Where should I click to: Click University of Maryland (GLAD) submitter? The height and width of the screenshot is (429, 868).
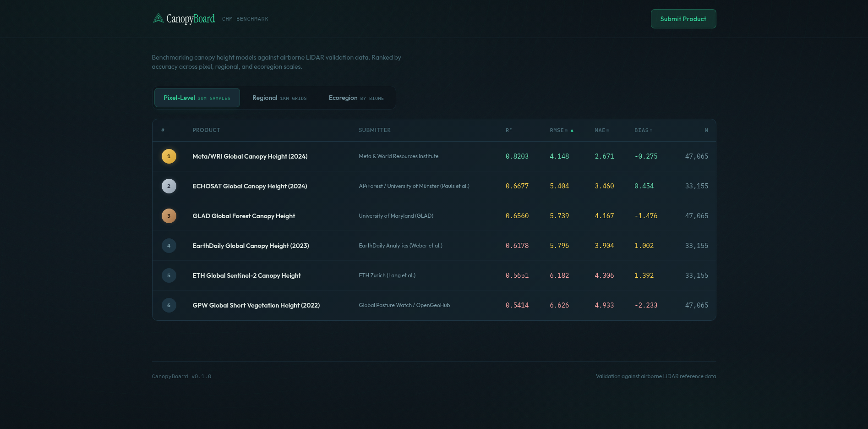pos(396,216)
